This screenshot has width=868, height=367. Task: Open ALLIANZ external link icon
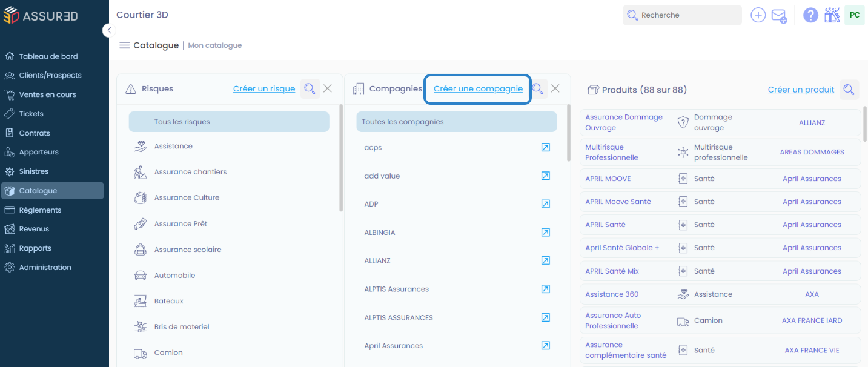tap(545, 260)
